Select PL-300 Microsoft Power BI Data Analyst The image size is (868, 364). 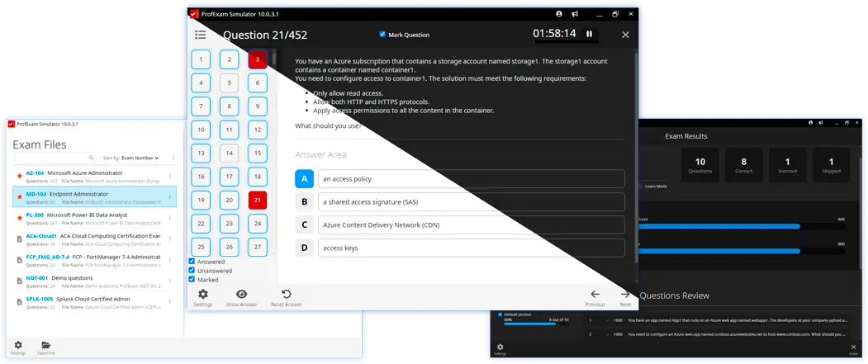[94, 218]
